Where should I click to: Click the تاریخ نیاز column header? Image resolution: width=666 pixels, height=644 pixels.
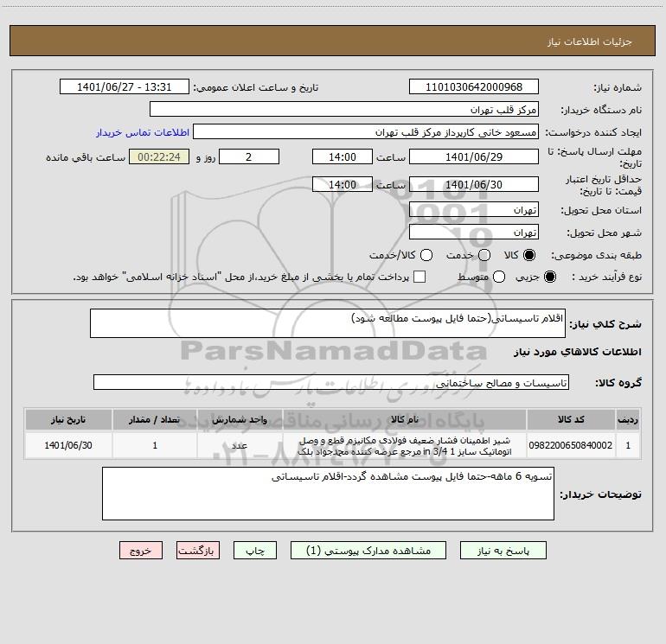68,419
